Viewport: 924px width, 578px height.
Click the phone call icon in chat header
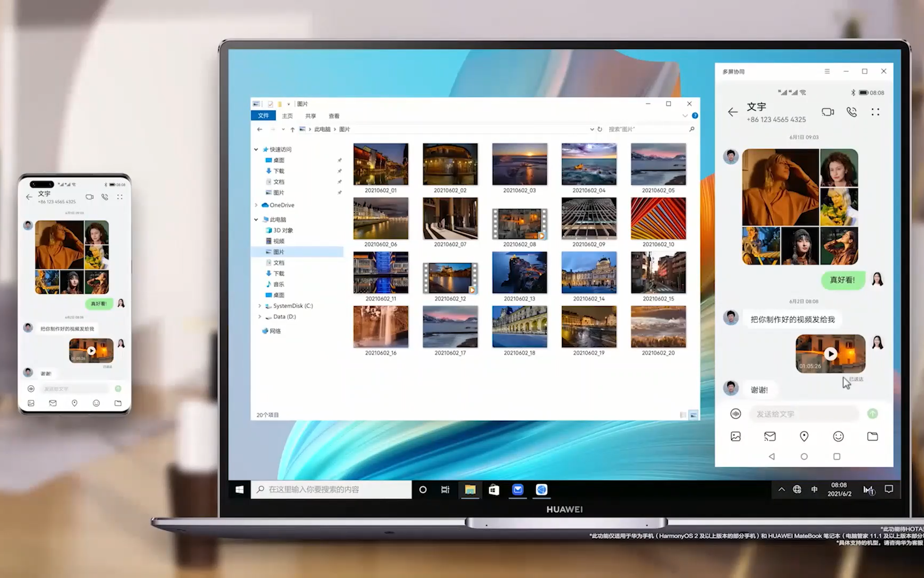[851, 112]
